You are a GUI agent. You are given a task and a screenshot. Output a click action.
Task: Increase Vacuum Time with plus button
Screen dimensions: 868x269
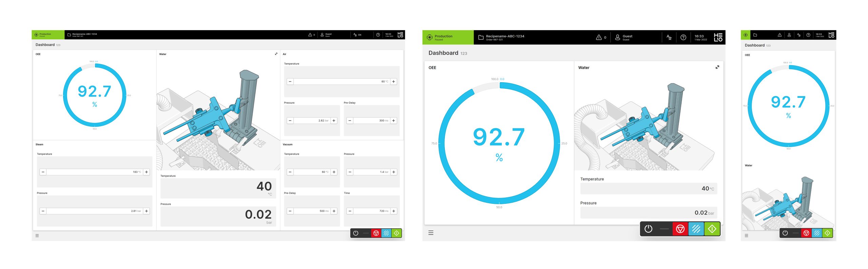394,211
